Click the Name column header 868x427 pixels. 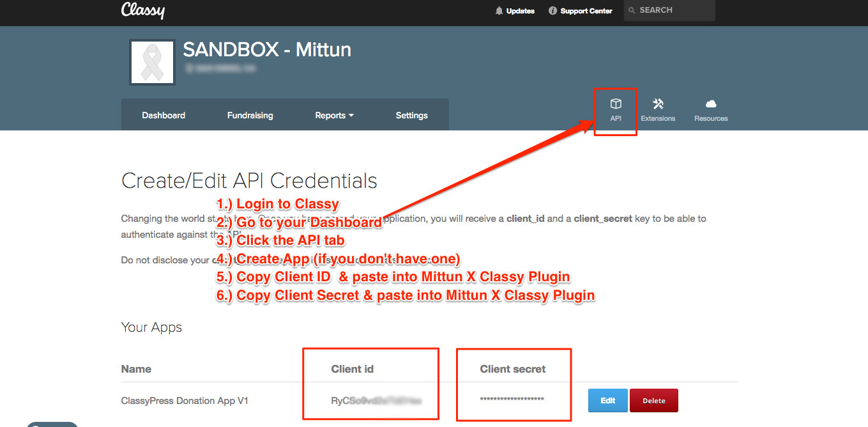pos(136,369)
